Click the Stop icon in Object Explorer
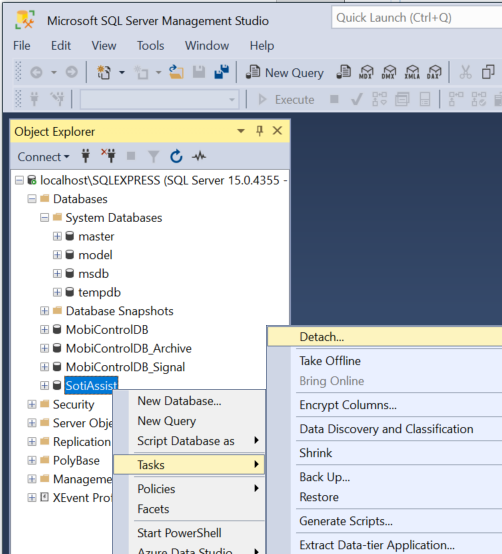 click(131, 156)
